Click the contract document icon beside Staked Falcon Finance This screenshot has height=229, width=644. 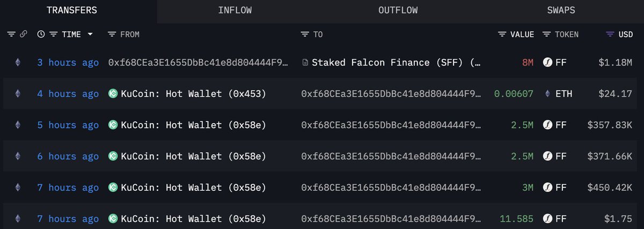tap(305, 63)
